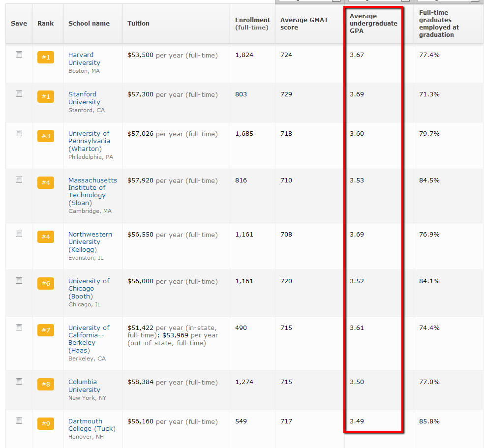Image resolution: width=485 pixels, height=448 pixels.
Task: Click the #4 rank badge for MIT Sloan
Action: tap(46, 182)
